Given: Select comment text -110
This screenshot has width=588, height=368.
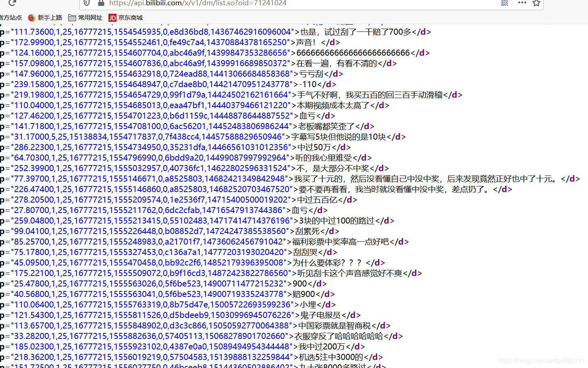Looking at the screenshot, I should [307, 84].
